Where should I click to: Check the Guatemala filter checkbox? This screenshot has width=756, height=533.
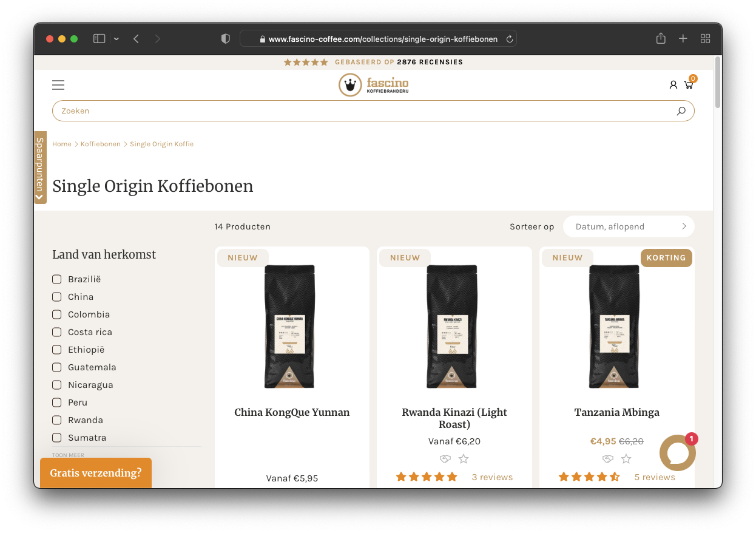tap(57, 367)
